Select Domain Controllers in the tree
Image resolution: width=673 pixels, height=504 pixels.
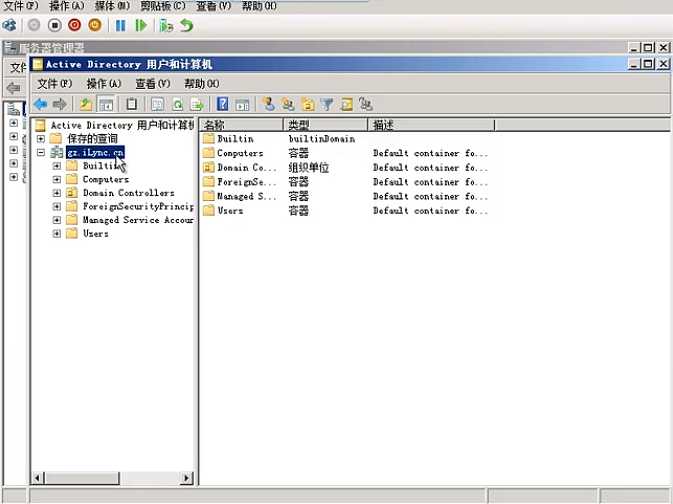click(x=128, y=193)
